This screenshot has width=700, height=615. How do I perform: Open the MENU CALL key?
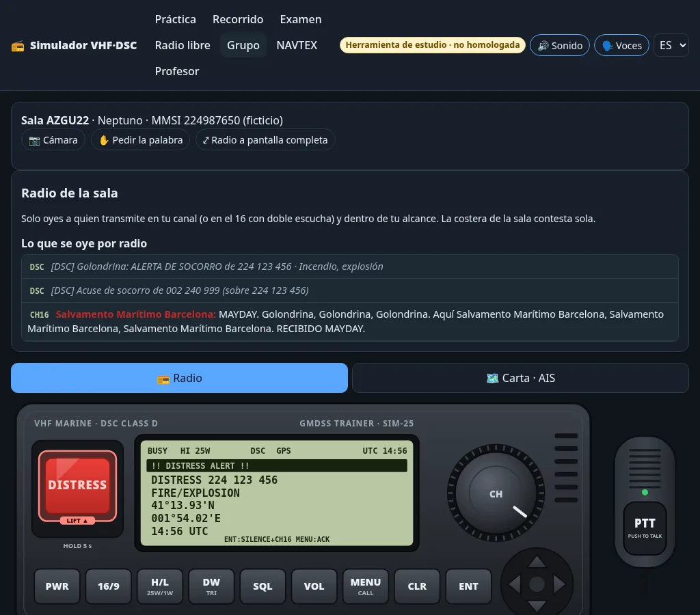[366, 586]
